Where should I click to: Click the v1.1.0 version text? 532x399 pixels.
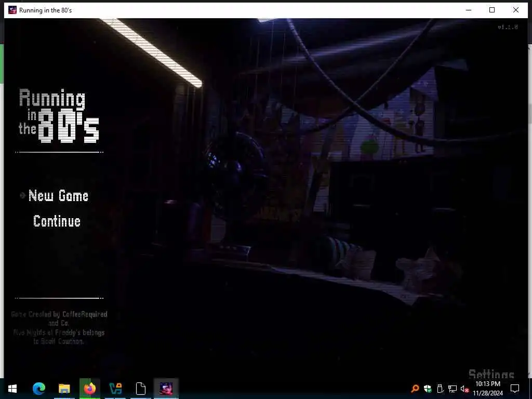(508, 27)
